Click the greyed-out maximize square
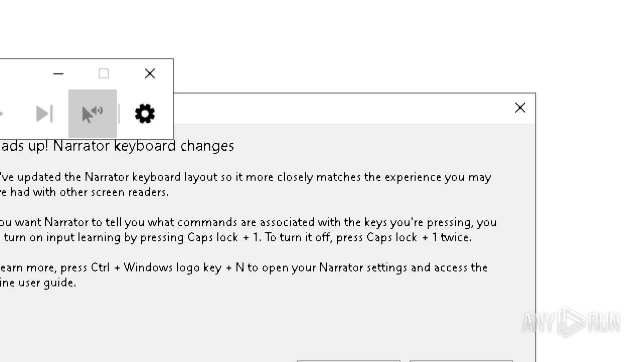Image resolution: width=644 pixels, height=362 pixels. (x=104, y=74)
